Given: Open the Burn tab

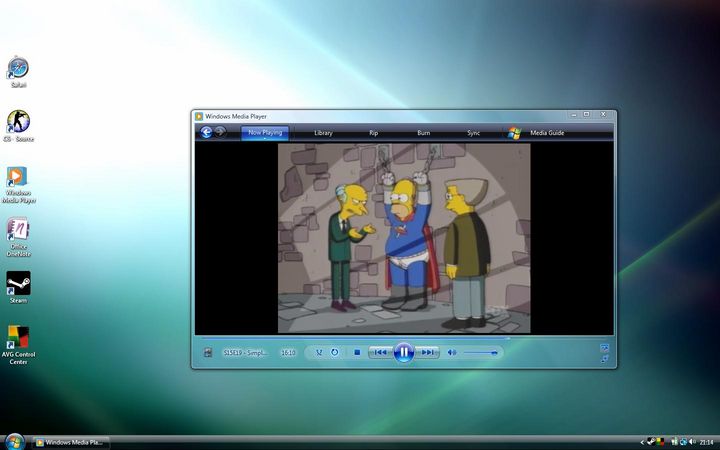Looking at the screenshot, I should 423,133.
